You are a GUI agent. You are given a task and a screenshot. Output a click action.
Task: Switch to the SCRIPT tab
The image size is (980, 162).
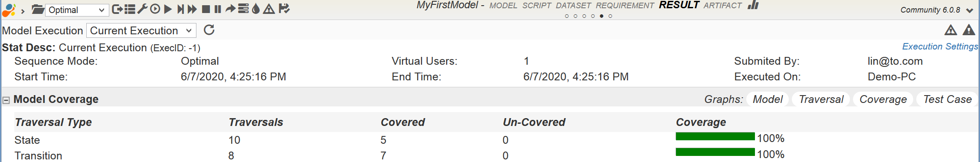coord(536,6)
